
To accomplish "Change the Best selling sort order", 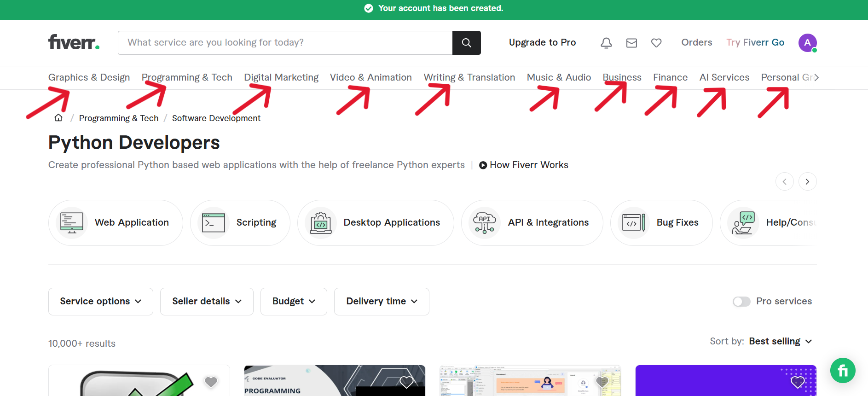I will click(x=780, y=341).
